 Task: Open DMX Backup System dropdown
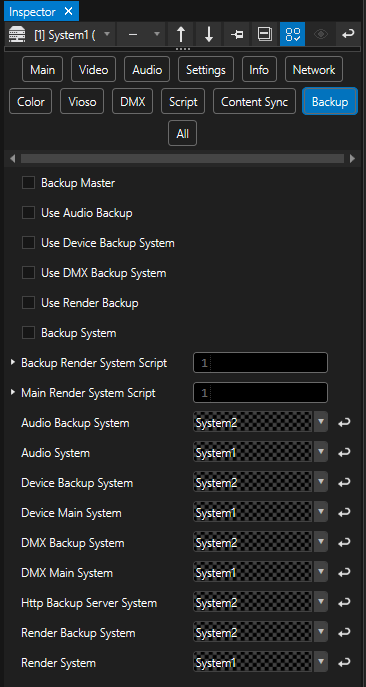(321, 542)
